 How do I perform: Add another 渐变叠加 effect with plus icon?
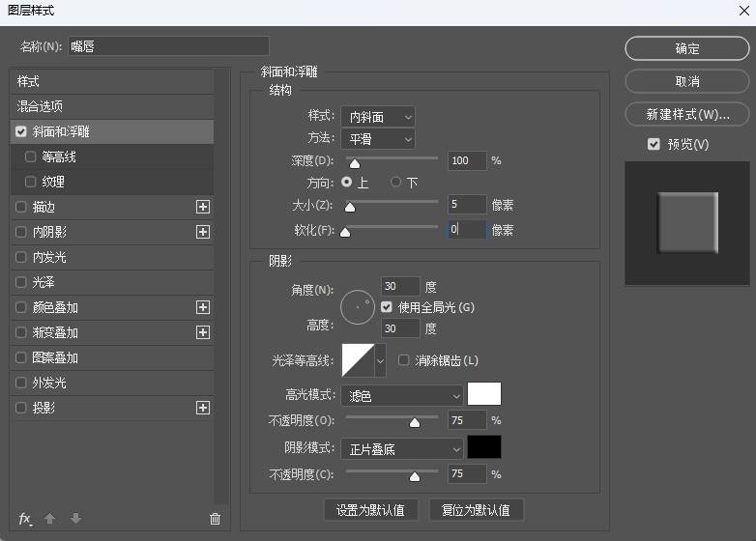(203, 332)
